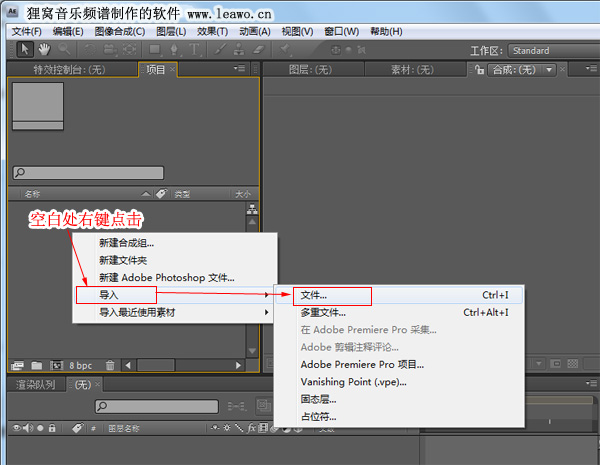The height and width of the screenshot is (465, 600).
Task: Click the trash delete icon in project panel
Action: tap(110, 365)
